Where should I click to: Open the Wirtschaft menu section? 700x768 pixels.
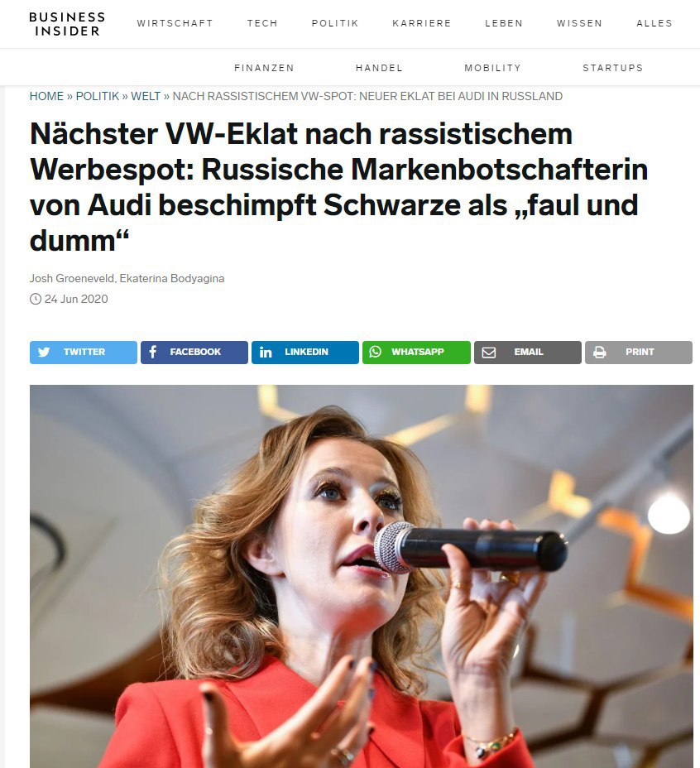pos(175,23)
